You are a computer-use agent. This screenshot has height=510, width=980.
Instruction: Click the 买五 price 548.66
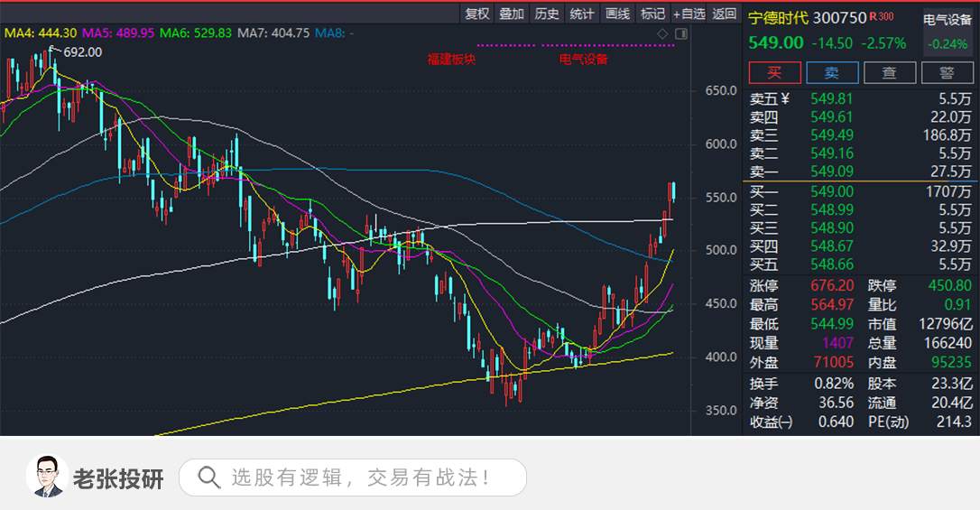(832, 264)
